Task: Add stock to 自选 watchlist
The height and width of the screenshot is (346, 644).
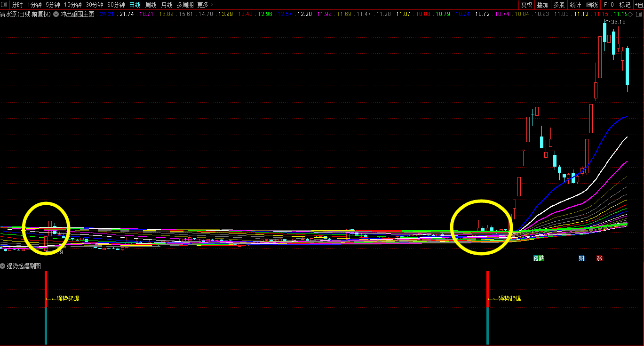Action: tap(639, 5)
